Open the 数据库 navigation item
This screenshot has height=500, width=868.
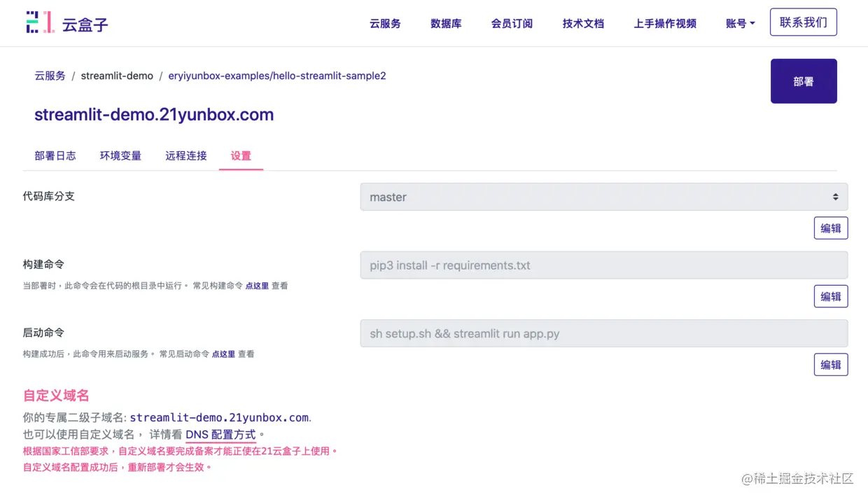(x=446, y=22)
